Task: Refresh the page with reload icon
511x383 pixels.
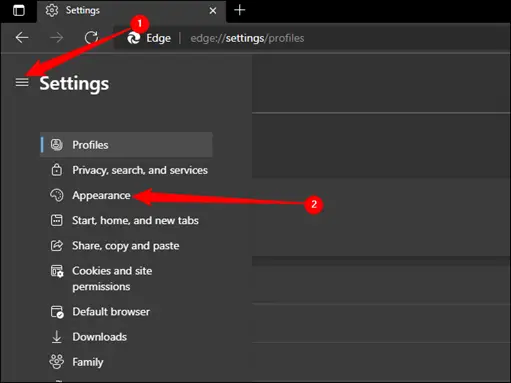Action: (91, 38)
